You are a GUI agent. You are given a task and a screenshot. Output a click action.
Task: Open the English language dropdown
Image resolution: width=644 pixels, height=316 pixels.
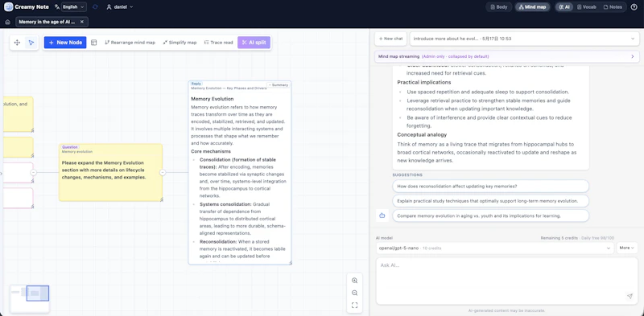[x=74, y=7]
